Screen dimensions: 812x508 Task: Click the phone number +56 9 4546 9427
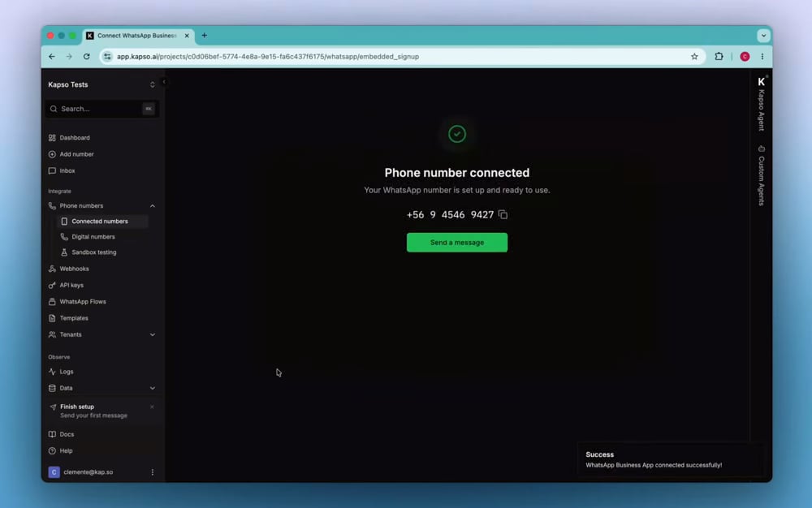click(x=450, y=215)
